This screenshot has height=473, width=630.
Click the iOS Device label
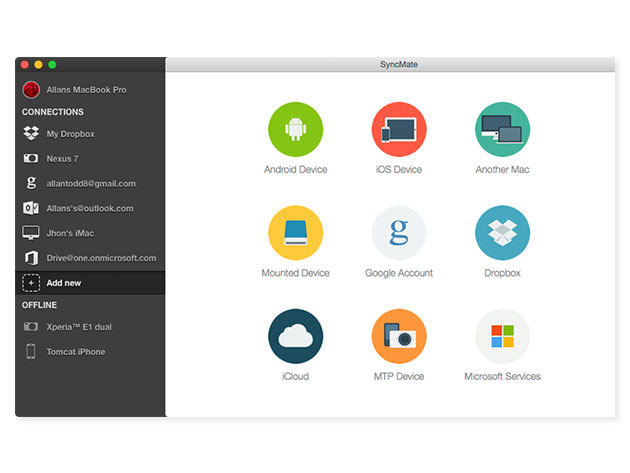click(399, 170)
